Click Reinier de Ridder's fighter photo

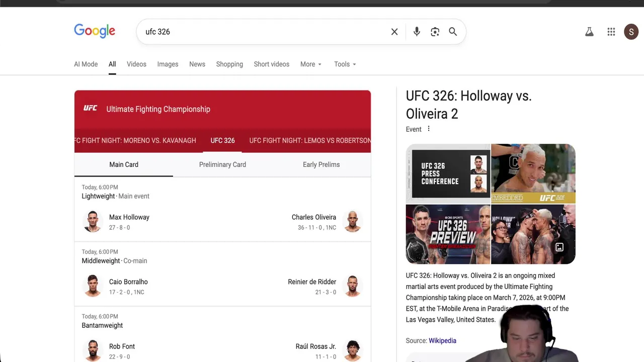(353, 286)
